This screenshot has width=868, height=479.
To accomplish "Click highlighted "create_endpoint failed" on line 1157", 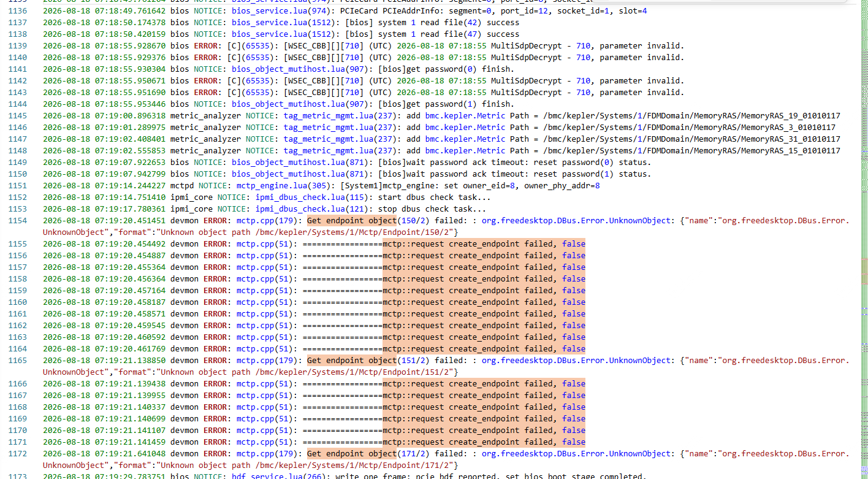I will tap(501, 267).
